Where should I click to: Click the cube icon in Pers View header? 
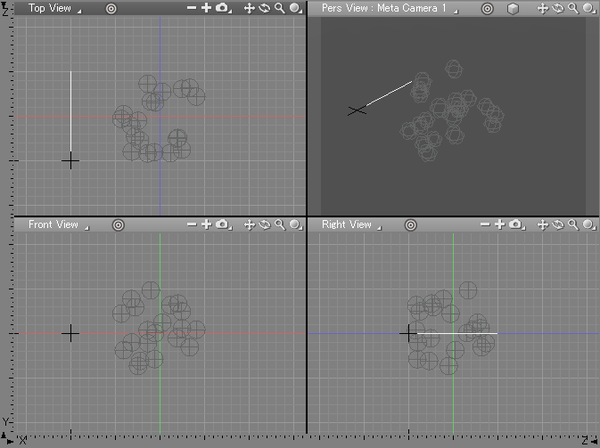[513, 8]
